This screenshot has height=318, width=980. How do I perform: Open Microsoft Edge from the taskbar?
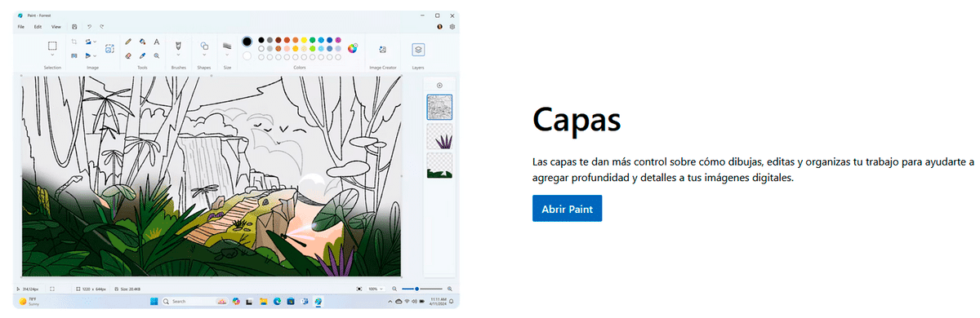coord(277,302)
